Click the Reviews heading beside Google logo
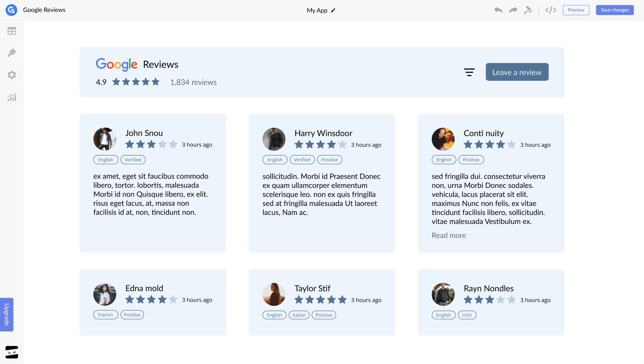The width and height of the screenshot is (644, 364). [161, 64]
